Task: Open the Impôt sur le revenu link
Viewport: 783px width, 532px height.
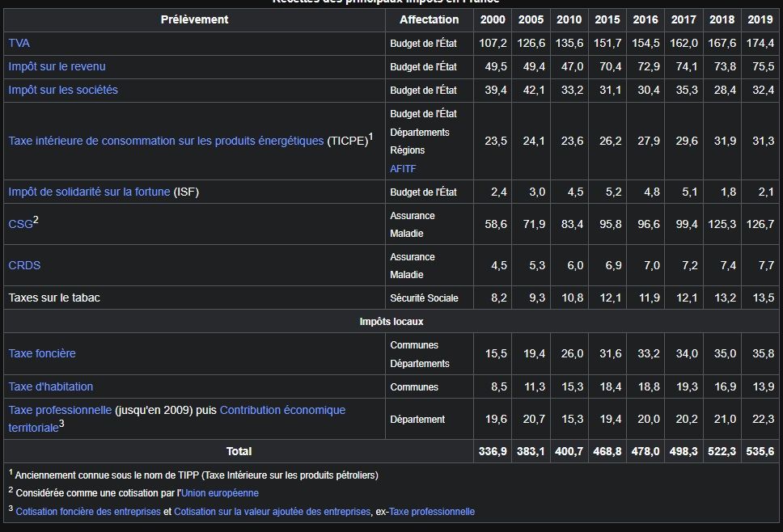Action: click(57, 66)
